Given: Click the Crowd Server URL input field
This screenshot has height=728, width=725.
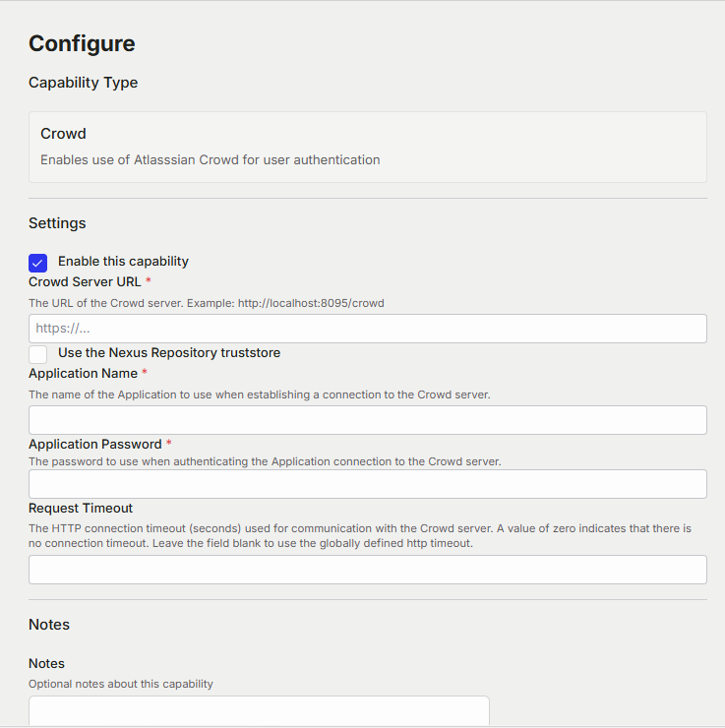Looking at the screenshot, I should [368, 329].
